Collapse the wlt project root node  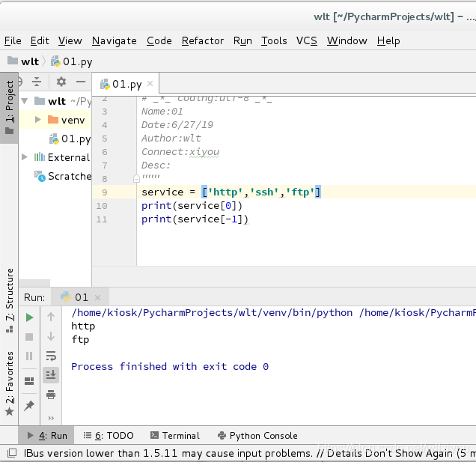[x=25, y=101]
